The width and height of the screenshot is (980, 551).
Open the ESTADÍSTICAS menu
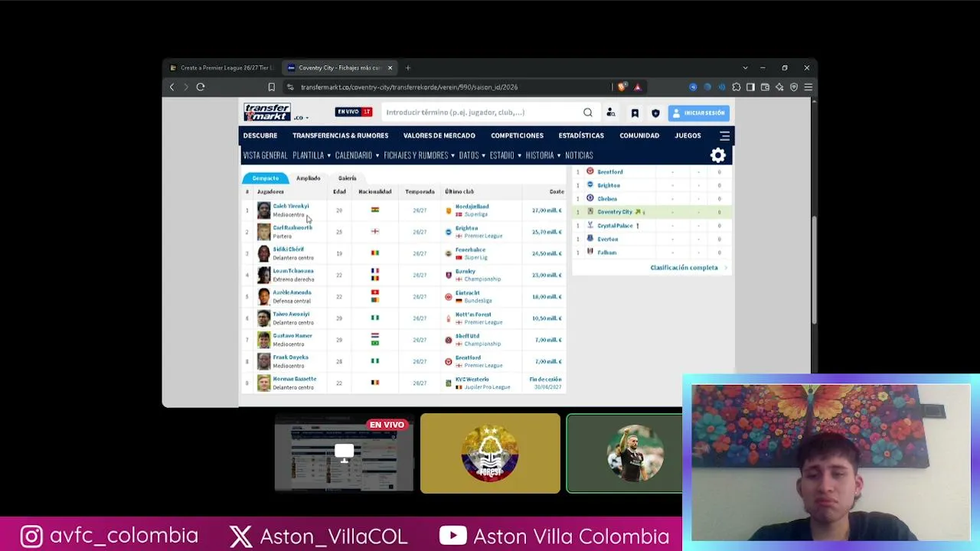click(x=581, y=135)
